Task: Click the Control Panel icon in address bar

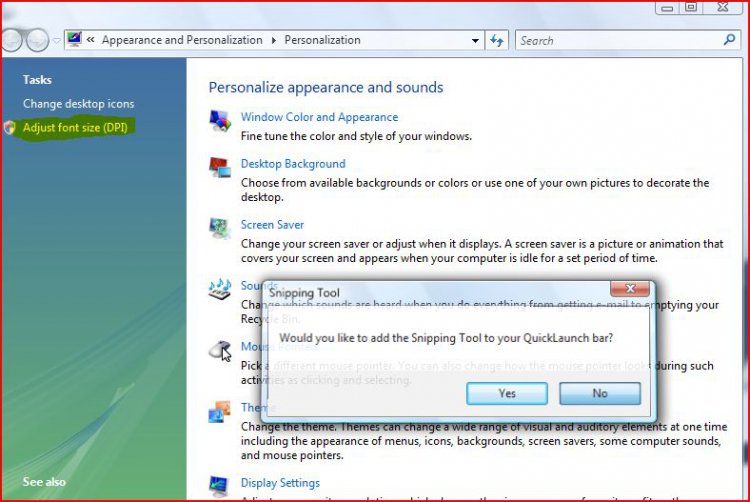Action: [74, 39]
